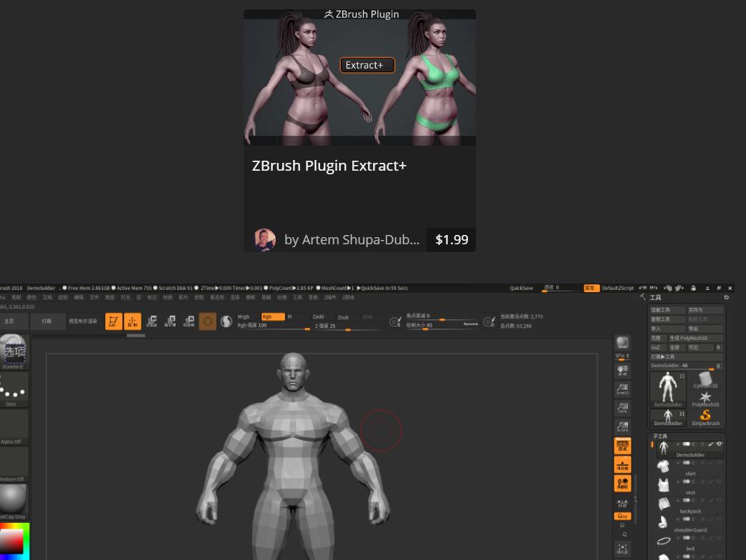Click the 100% actual size magnifier icon

point(622,407)
